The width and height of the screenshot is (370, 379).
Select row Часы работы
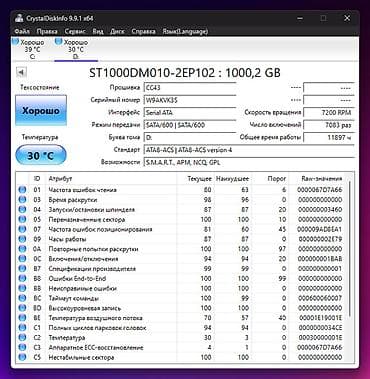click(x=181, y=239)
